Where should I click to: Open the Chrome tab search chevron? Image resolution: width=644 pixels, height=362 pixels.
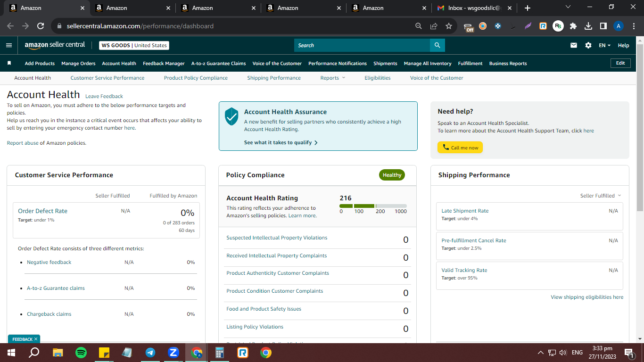coord(568,7)
